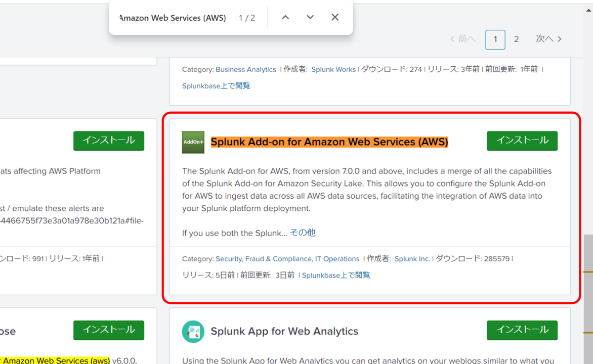Screen dimensions: 593x364
Task: Click the green AddOn+ icon for the AWS add-on
Action: tap(193, 142)
